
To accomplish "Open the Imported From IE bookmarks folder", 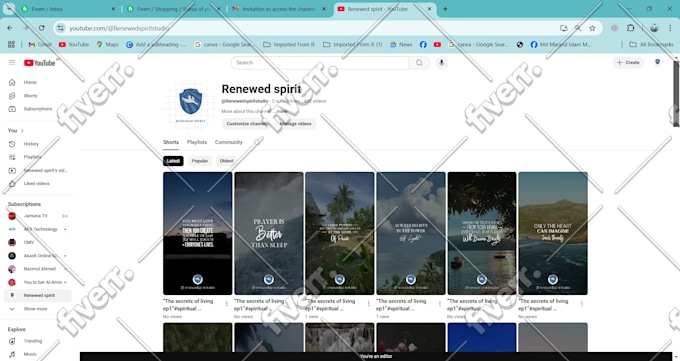I will coord(289,44).
